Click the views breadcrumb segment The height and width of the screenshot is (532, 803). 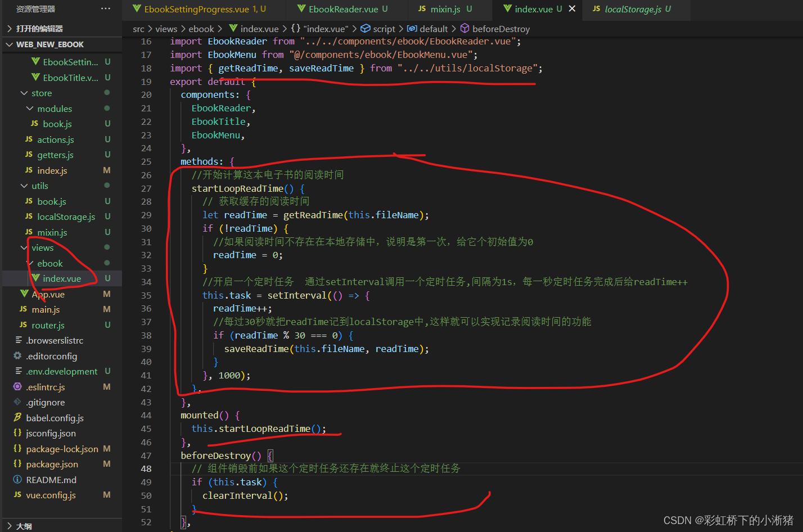point(166,29)
